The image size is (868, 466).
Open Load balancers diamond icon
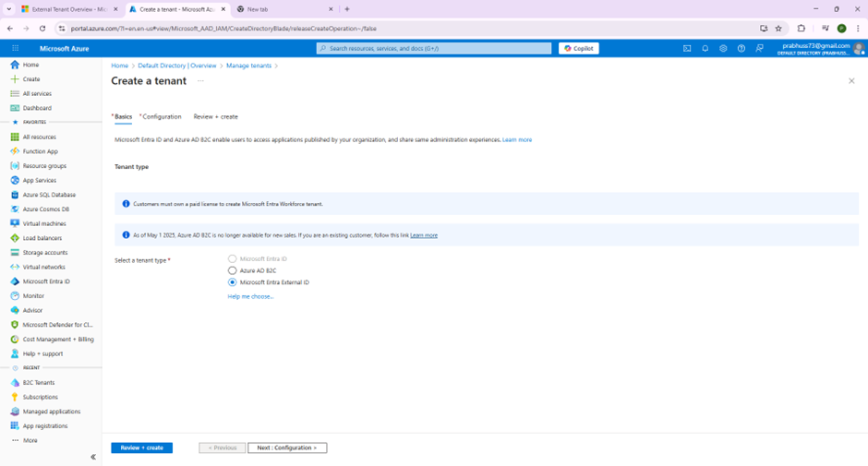click(x=15, y=238)
